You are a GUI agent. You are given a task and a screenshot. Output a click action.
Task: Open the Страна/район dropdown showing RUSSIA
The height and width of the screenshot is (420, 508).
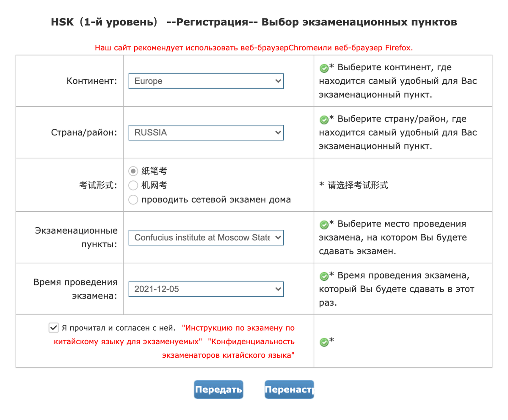206,133
